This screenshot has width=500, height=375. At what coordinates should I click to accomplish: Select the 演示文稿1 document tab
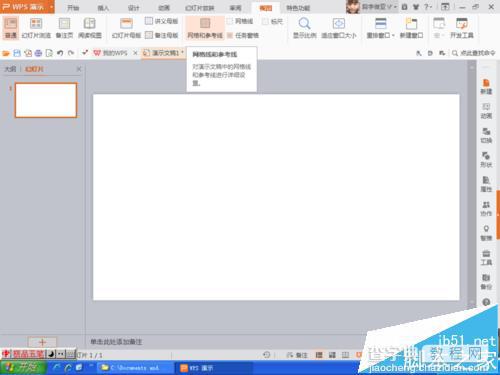pos(163,53)
